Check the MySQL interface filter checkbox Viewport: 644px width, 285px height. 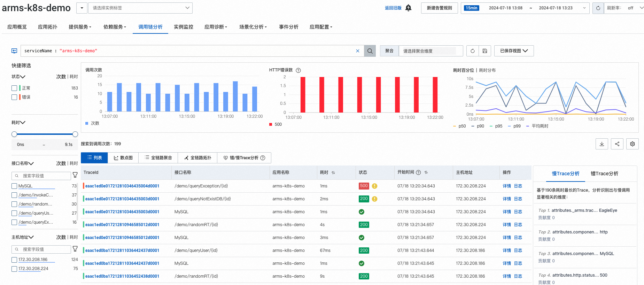point(14,186)
